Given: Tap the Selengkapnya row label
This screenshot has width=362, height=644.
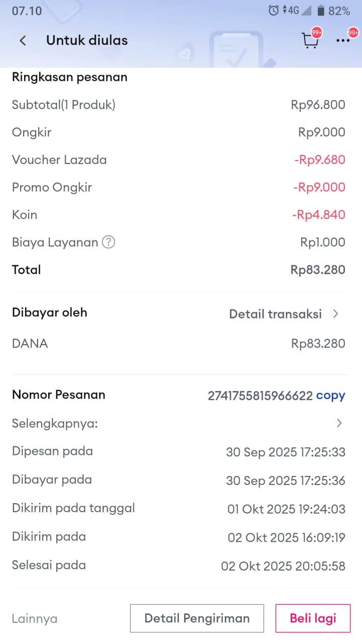Looking at the screenshot, I should pos(55,424).
